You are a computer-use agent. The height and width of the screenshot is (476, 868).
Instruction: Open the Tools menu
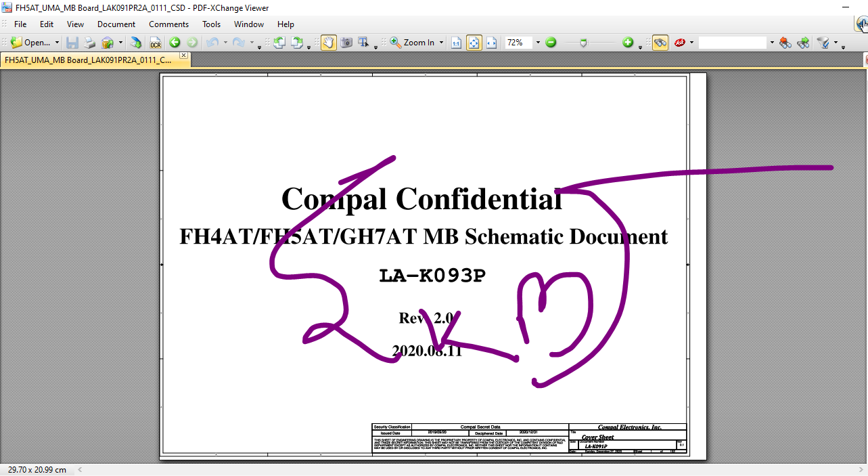pos(212,24)
